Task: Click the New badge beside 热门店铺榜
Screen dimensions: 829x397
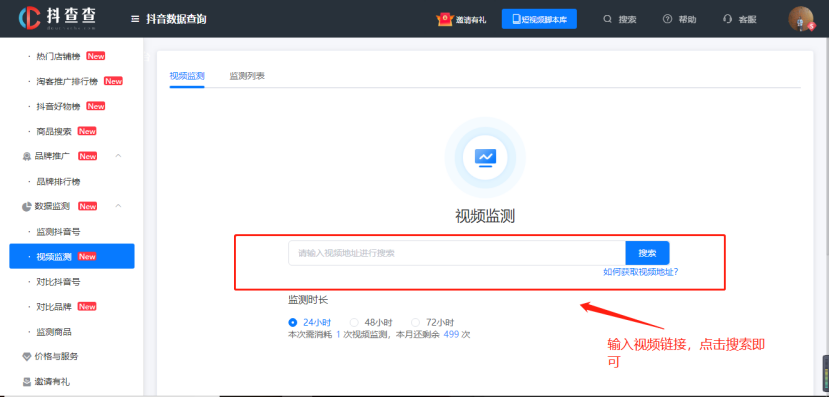Action: pyautogui.click(x=96, y=56)
